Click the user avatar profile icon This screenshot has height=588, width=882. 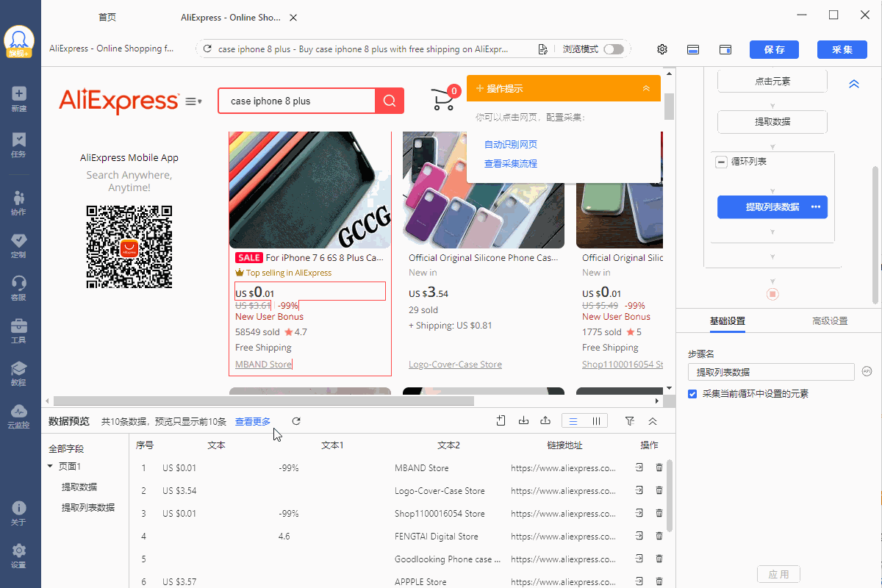click(19, 41)
